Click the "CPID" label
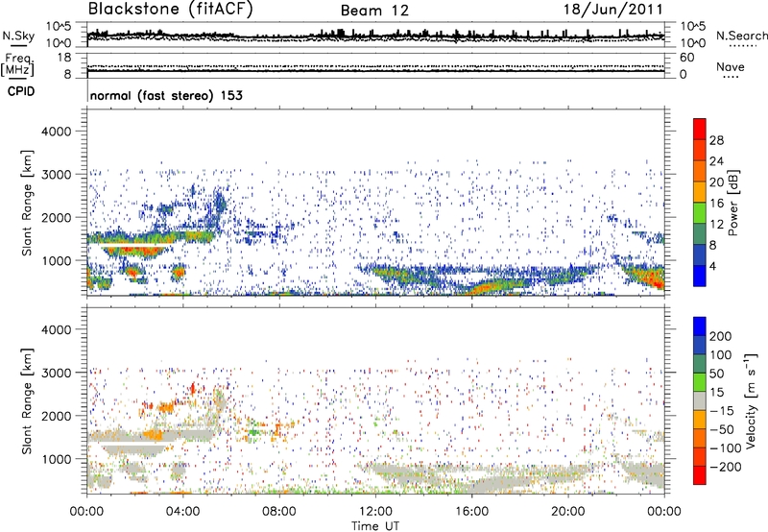 [x=21, y=91]
